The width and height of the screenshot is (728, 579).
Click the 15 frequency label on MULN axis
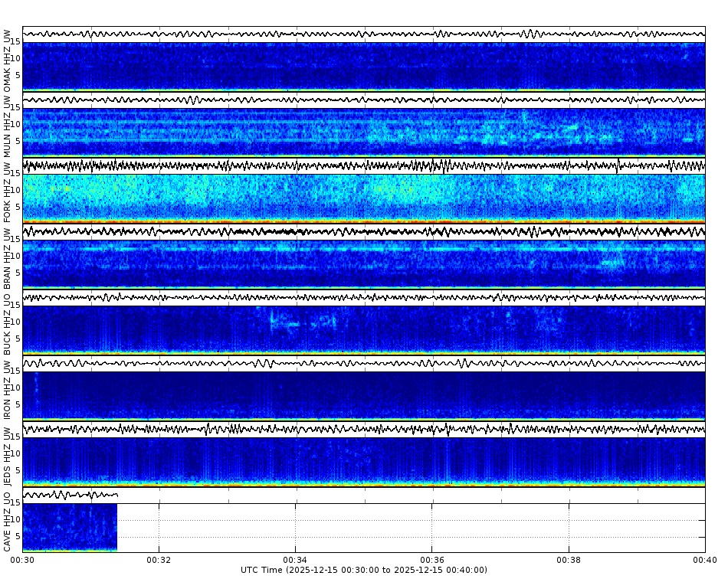pos(17,106)
